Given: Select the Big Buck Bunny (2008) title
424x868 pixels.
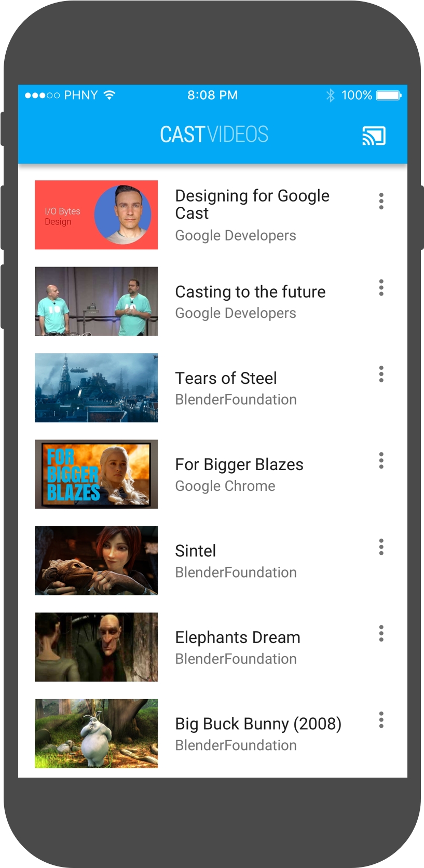Looking at the screenshot, I should click(258, 724).
